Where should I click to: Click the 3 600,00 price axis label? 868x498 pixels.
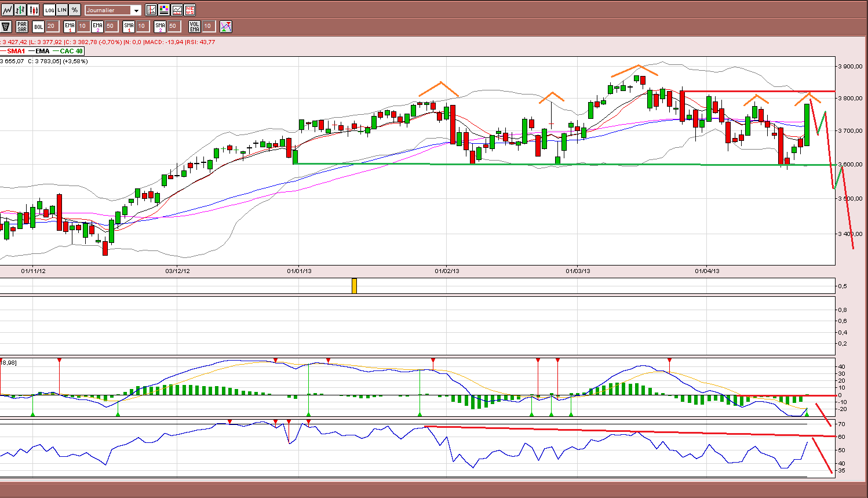[x=851, y=165]
